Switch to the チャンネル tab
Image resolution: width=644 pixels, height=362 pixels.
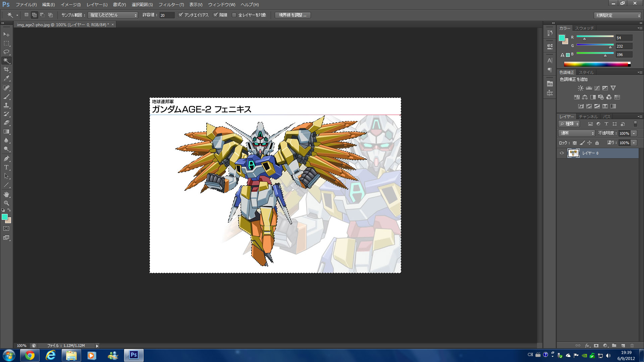[x=588, y=117]
